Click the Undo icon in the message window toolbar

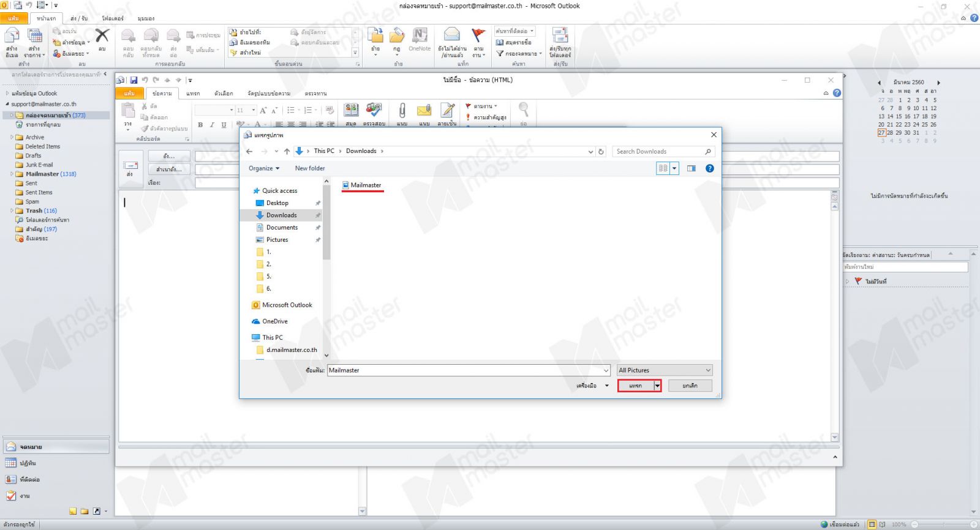tap(145, 80)
